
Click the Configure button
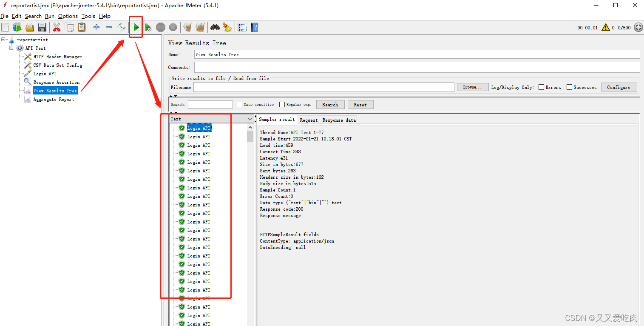[x=618, y=87]
